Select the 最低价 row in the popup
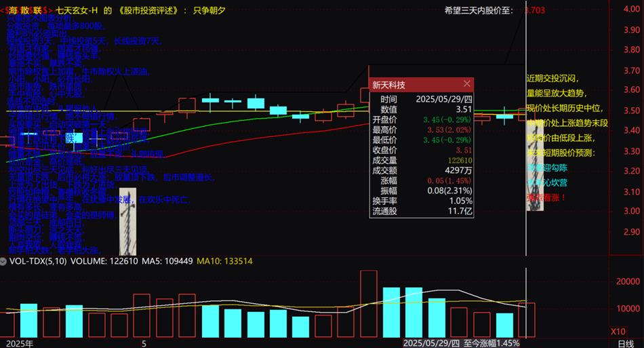The width and height of the screenshot is (644, 348). [422, 140]
